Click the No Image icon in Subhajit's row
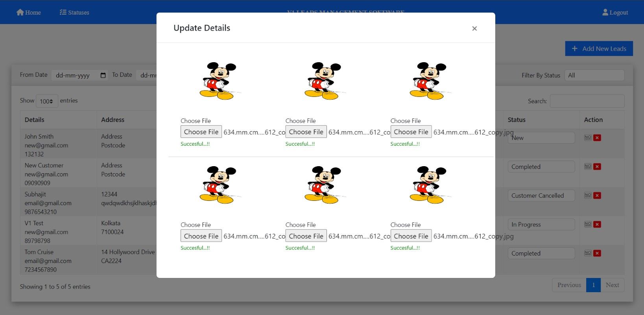 pos(588,195)
